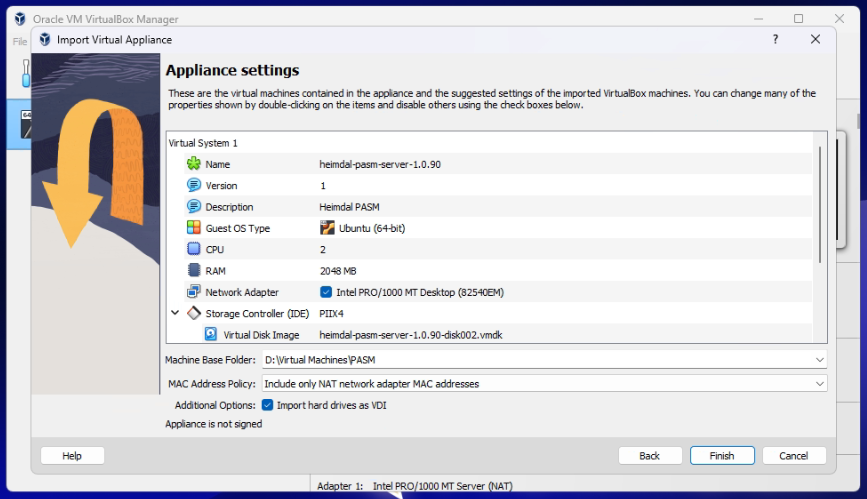The height and width of the screenshot is (499, 867).
Task: Open the File menu in VirtualBox Manager
Action: (19, 41)
